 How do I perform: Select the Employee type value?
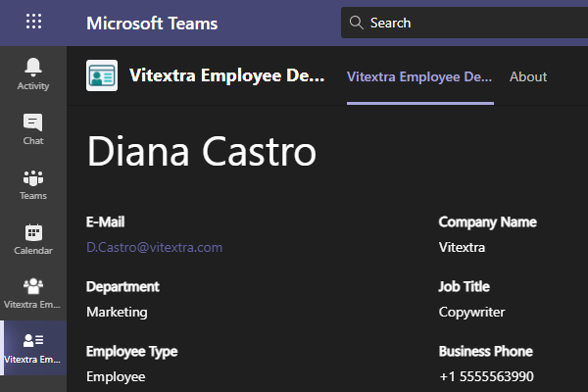[116, 376]
